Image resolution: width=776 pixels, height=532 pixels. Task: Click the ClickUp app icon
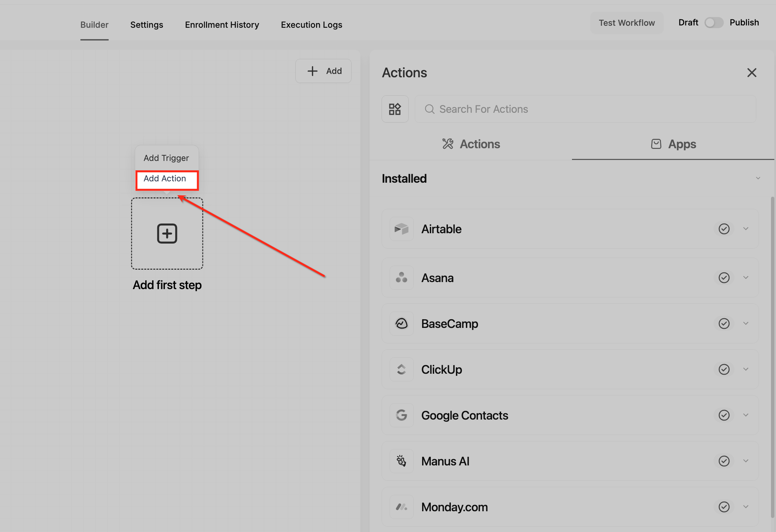(x=401, y=369)
